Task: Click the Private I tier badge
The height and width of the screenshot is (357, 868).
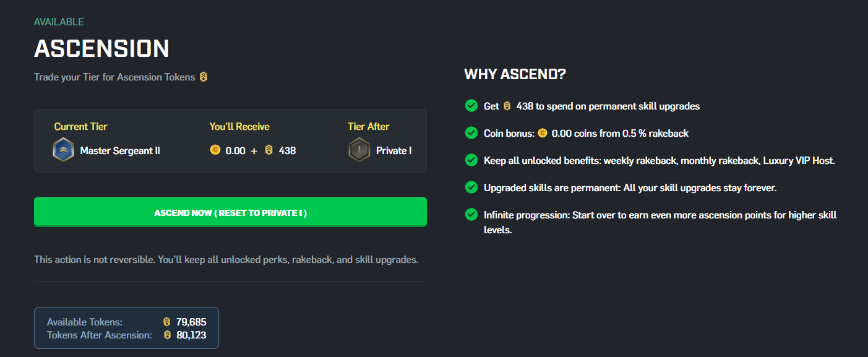Action: tap(359, 150)
